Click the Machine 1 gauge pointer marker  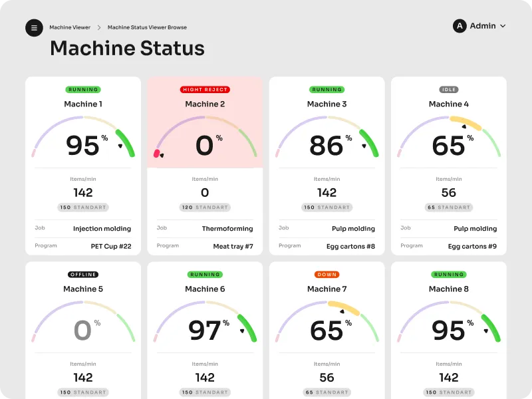(120, 146)
